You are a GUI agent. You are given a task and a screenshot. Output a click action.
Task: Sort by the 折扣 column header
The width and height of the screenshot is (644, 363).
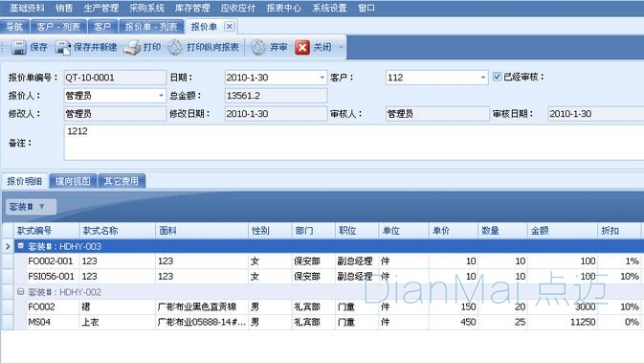(619, 231)
